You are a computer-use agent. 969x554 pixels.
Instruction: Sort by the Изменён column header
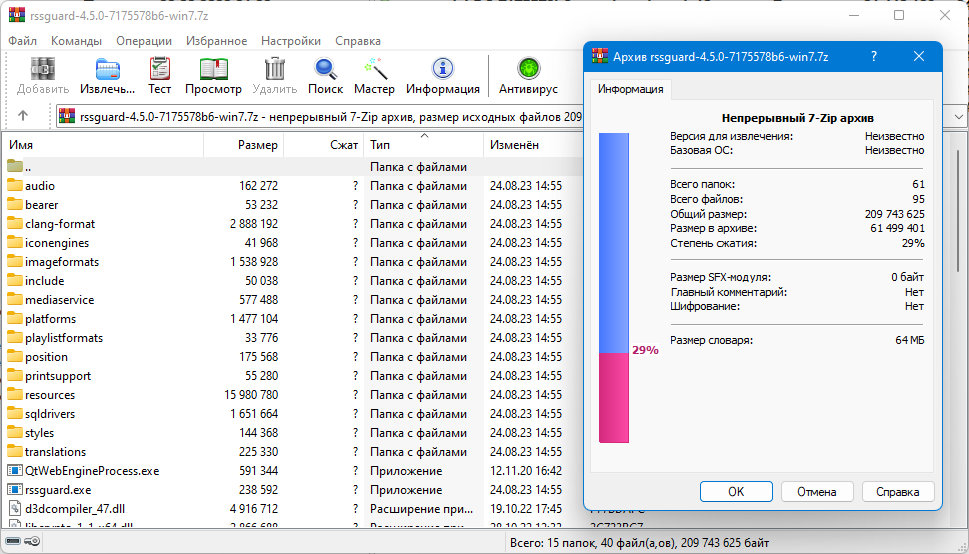[x=533, y=145]
